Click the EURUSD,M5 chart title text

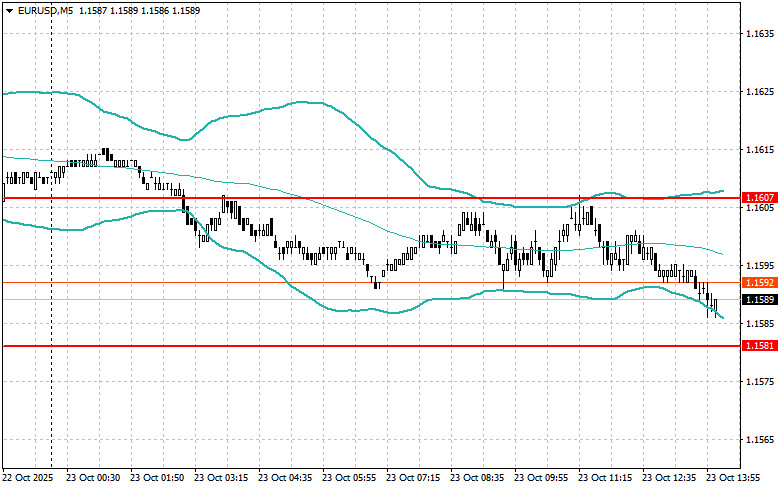(45, 10)
